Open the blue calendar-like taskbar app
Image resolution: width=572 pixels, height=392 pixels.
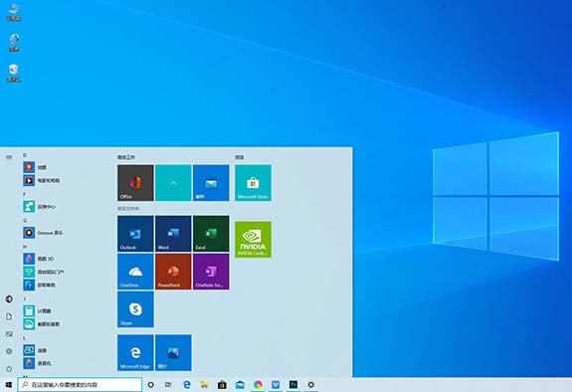point(276,385)
